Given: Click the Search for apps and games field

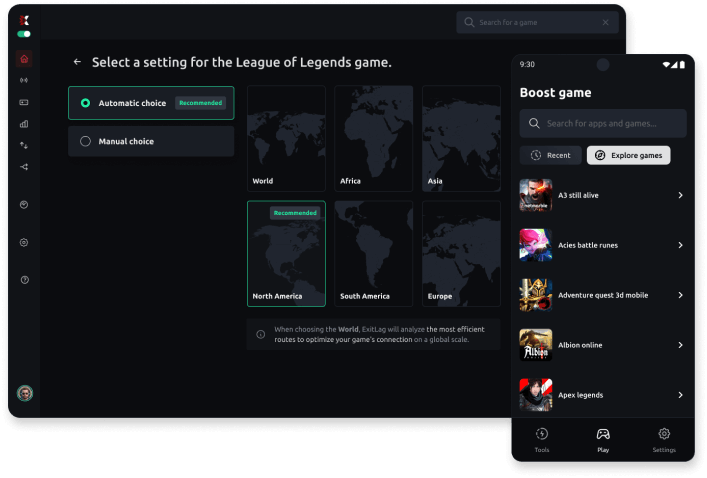Looking at the screenshot, I should point(603,123).
